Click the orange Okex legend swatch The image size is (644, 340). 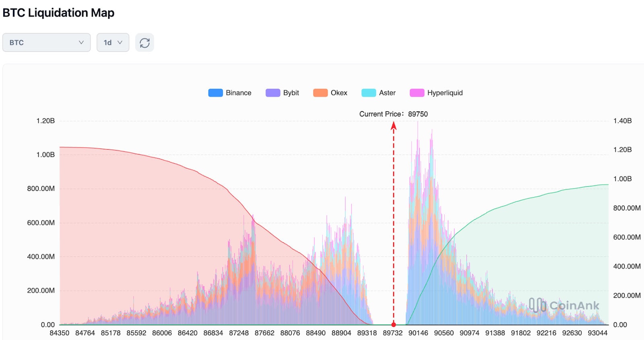320,93
